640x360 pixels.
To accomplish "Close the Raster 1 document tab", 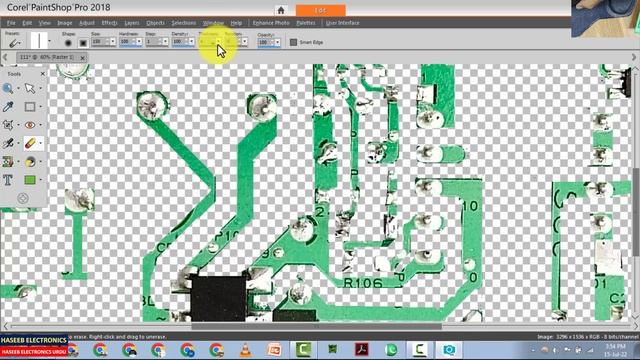I will coord(82,58).
